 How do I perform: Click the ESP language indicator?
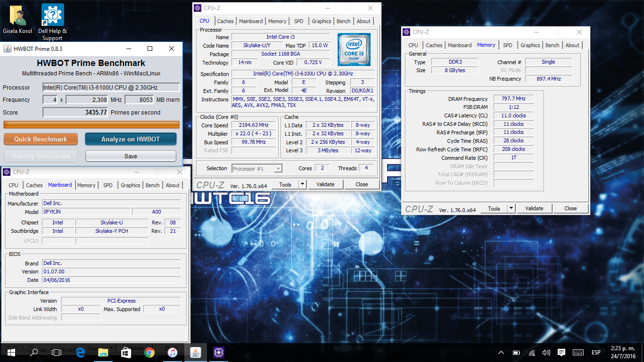pos(596,353)
